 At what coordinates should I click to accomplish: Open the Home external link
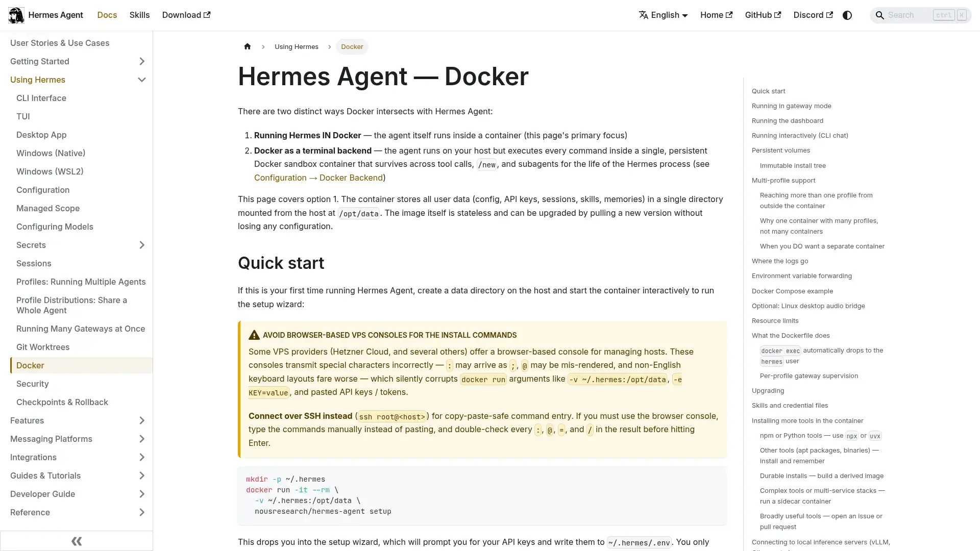point(716,15)
